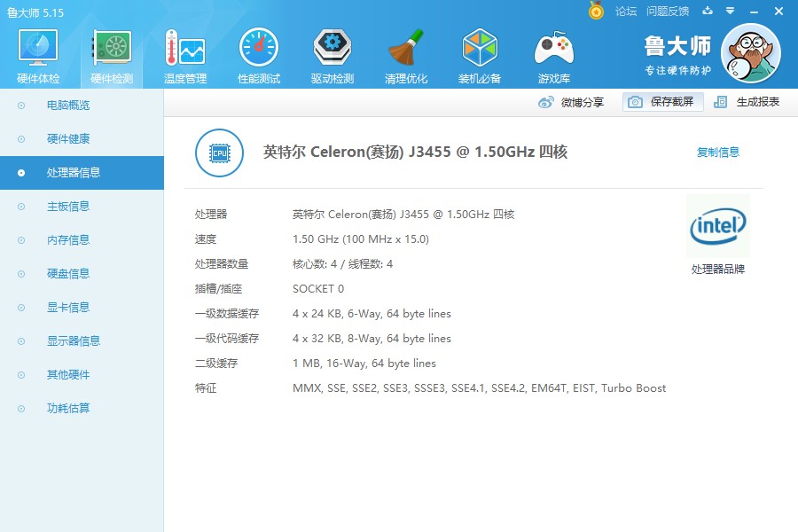
Task: Click the download tray icon in title bar
Action: (x=708, y=11)
